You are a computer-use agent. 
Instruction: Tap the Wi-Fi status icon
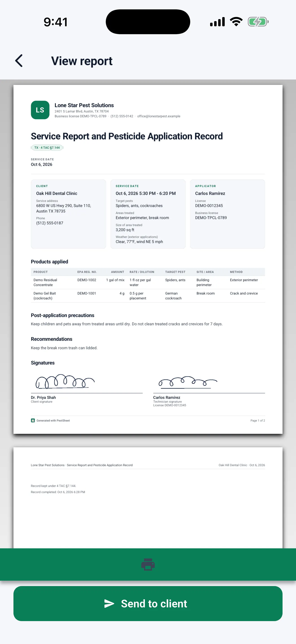236,22
